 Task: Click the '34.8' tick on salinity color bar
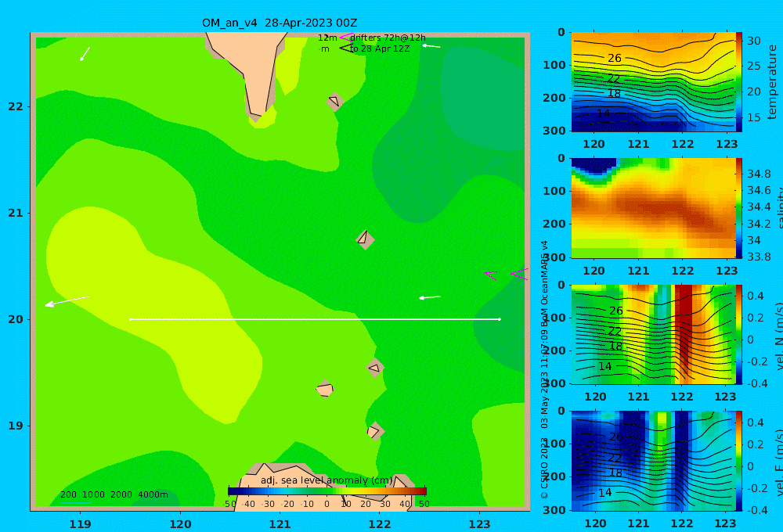[x=759, y=174]
